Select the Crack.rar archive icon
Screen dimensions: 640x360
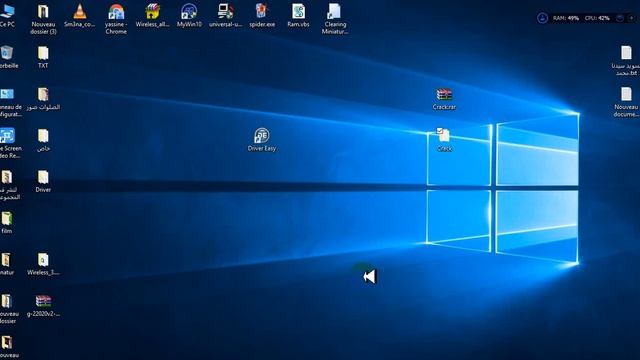(444, 99)
